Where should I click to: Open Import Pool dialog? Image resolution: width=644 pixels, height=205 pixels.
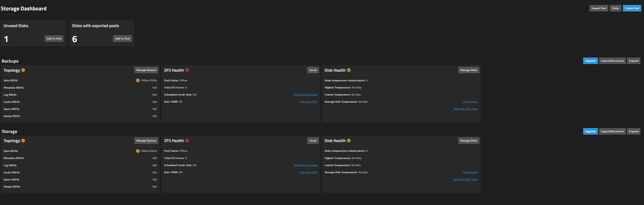[598, 8]
